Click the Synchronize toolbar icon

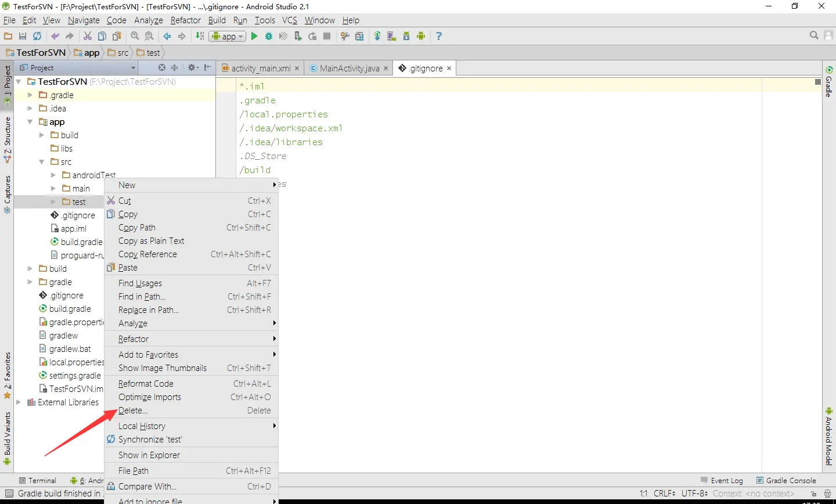click(x=37, y=36)
